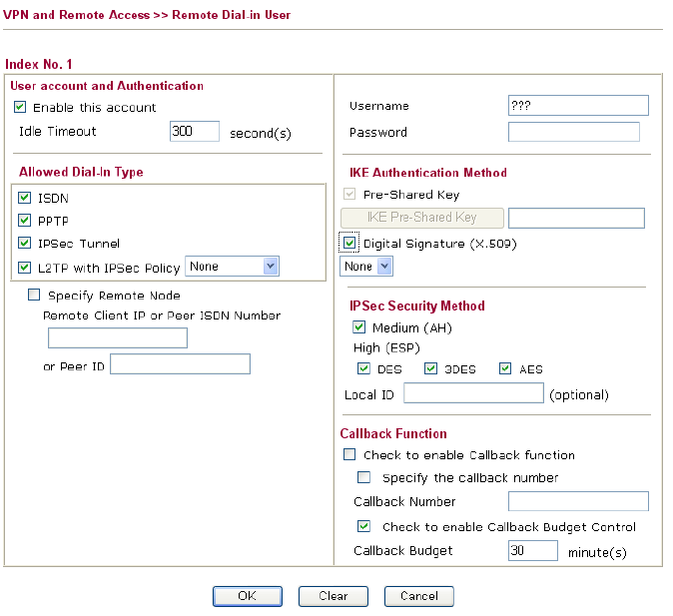Click the Username text field
Viewport: 673px width, 616px height.
pos(578,106)
